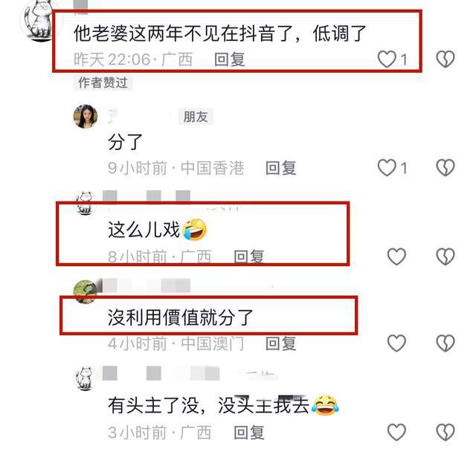Like the '有头主了没' comment
Screen dimensions: 476x452
tap(396, 432)
